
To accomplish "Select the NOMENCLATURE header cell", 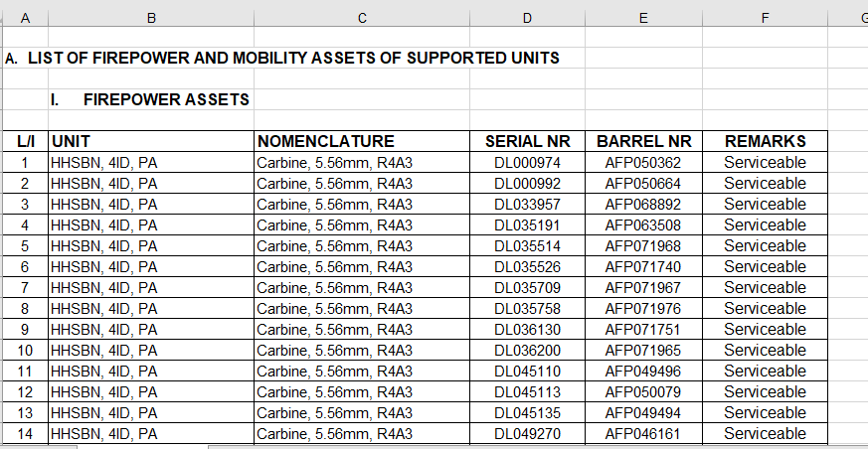I will [362, 141].
